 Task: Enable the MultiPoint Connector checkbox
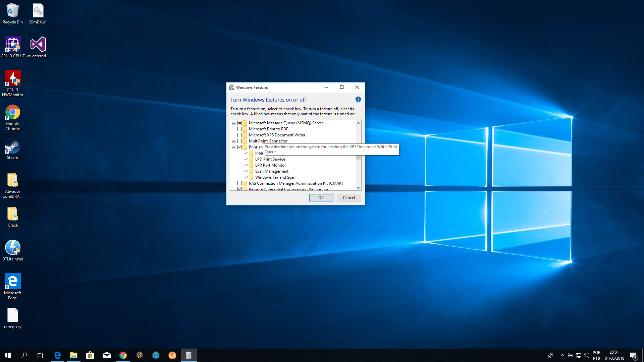point(240,141)
